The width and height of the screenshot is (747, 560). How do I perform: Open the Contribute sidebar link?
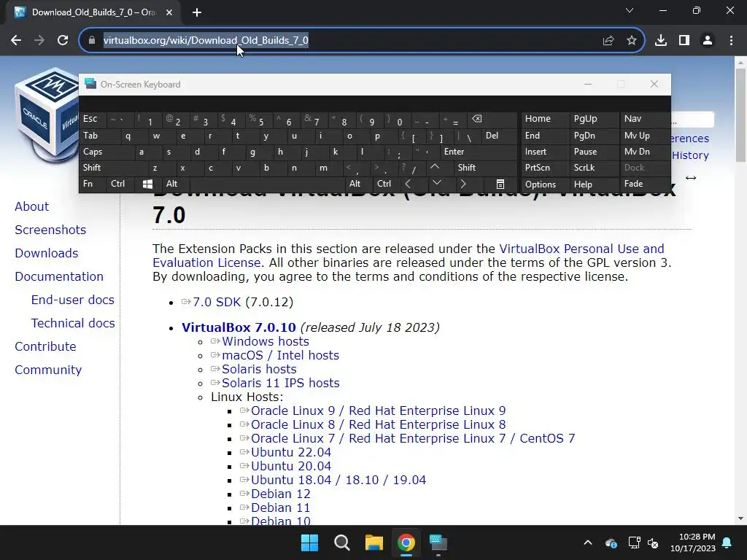pos(45,346)
